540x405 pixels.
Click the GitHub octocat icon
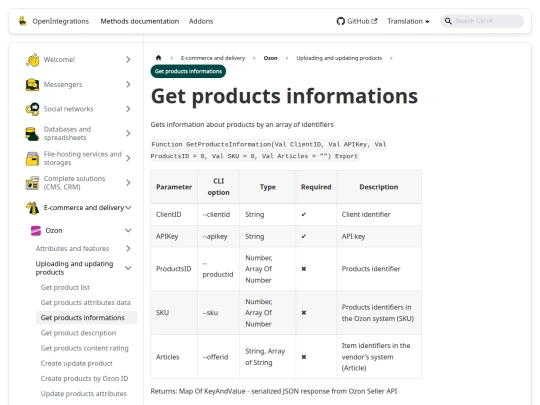[341, 21]
